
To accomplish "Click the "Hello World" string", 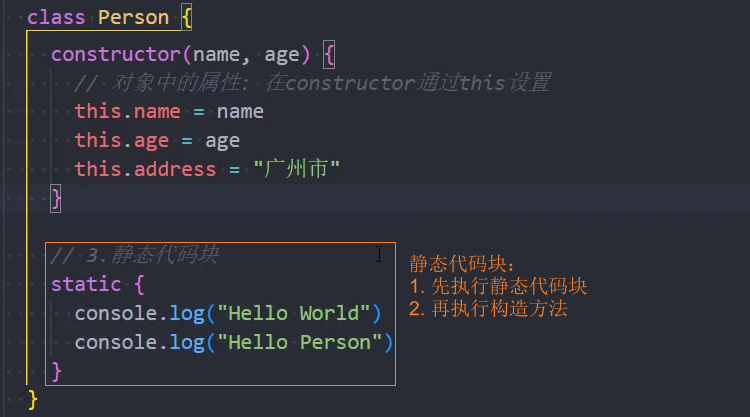I will [x=294, y=313].
